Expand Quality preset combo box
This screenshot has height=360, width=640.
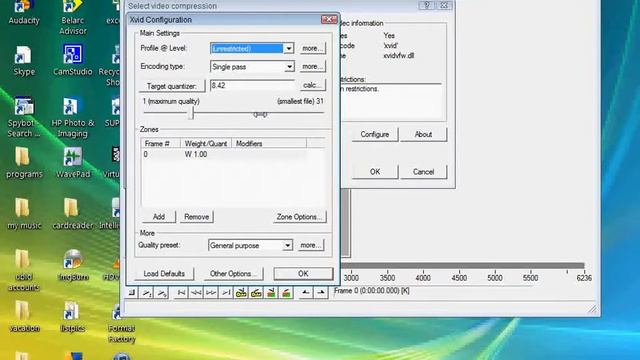(x=287, y=245)
